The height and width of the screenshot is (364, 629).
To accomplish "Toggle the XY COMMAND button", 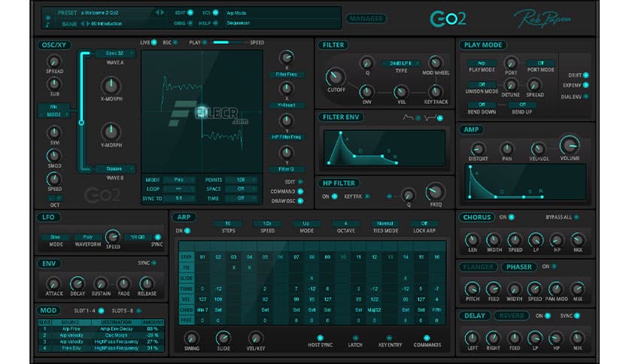I will click(x=300, y=191).
